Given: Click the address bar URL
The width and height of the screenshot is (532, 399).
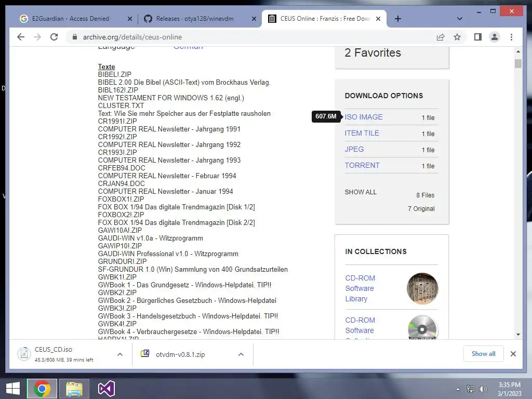Looking at the screenshot, I should click(132, 37).
